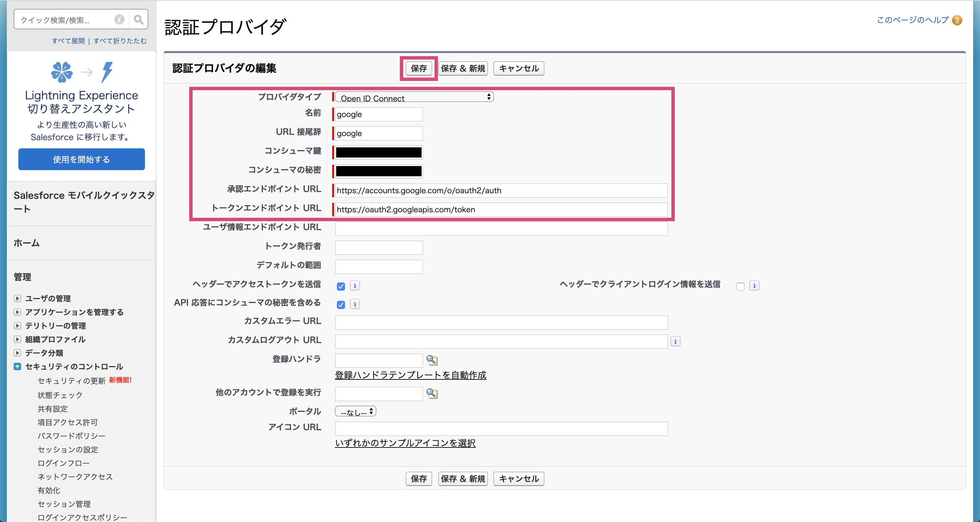Open the ポータル dropdown

[356, 412]
